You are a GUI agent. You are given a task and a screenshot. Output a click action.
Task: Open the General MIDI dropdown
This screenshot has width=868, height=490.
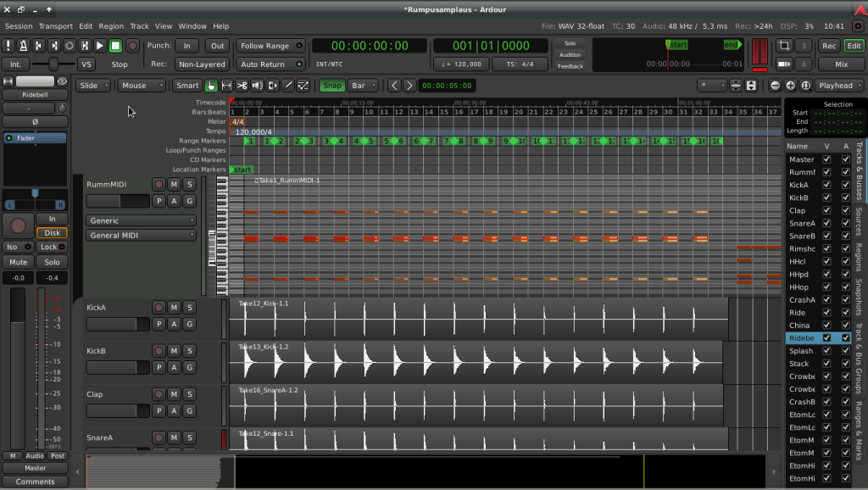[141, 236]
